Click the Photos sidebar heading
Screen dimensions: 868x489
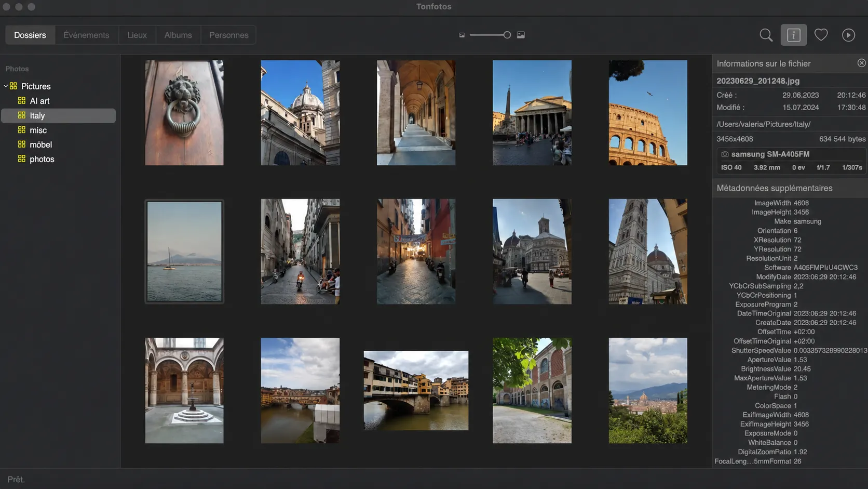(17, 69)
